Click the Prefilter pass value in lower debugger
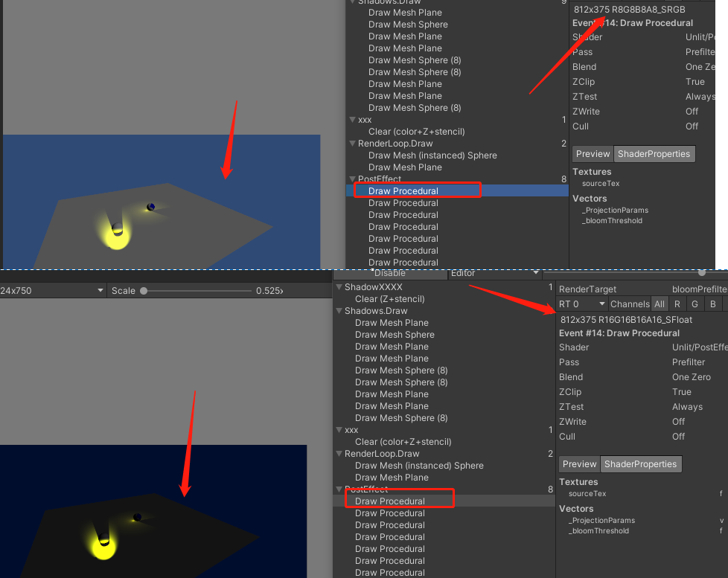728x578 pixels. click(689, 362)
